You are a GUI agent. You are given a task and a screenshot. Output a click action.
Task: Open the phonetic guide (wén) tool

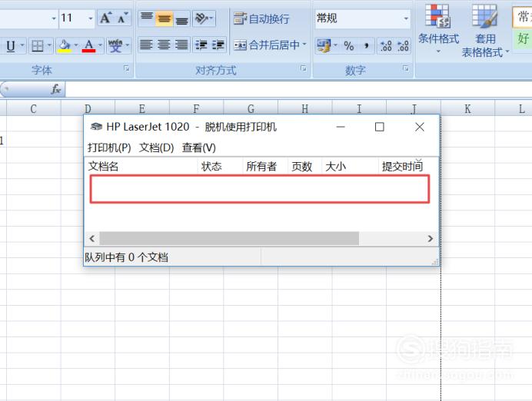115,46
